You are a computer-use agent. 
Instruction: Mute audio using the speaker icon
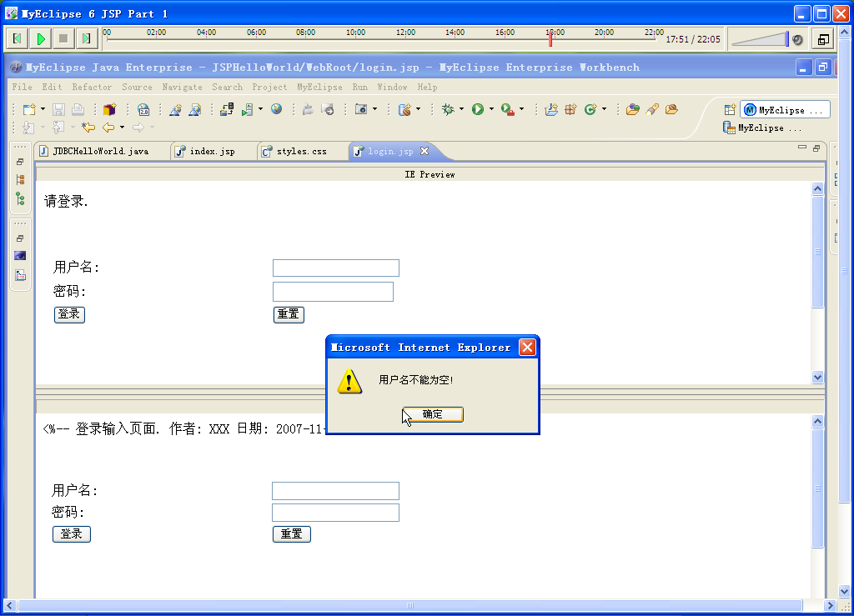(x=797, y=40)
